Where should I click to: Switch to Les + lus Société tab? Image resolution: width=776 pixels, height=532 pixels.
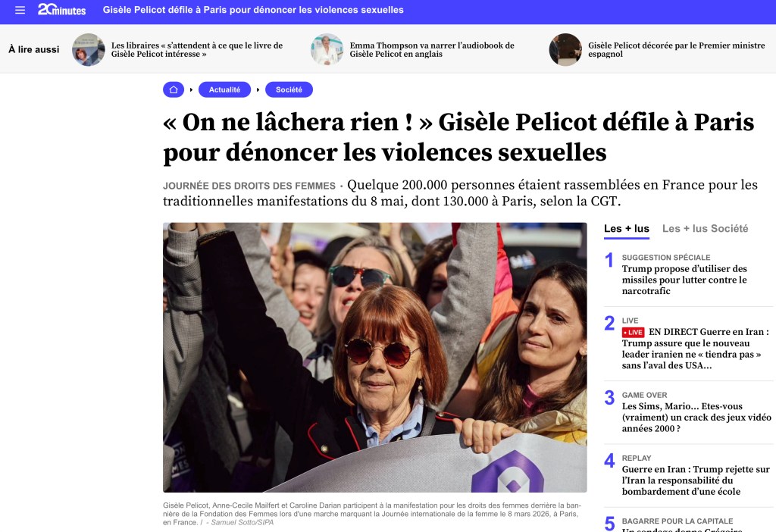coord(706,229)
